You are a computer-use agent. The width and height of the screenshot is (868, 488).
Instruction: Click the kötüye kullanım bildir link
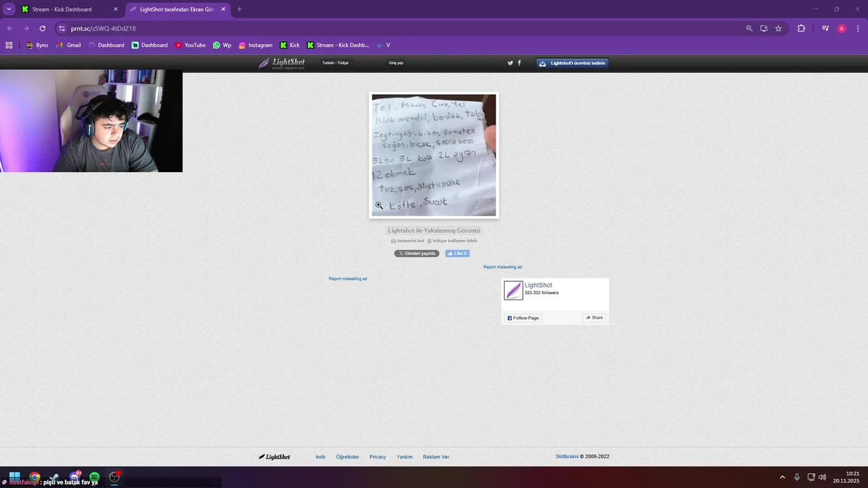coord(452,241)
